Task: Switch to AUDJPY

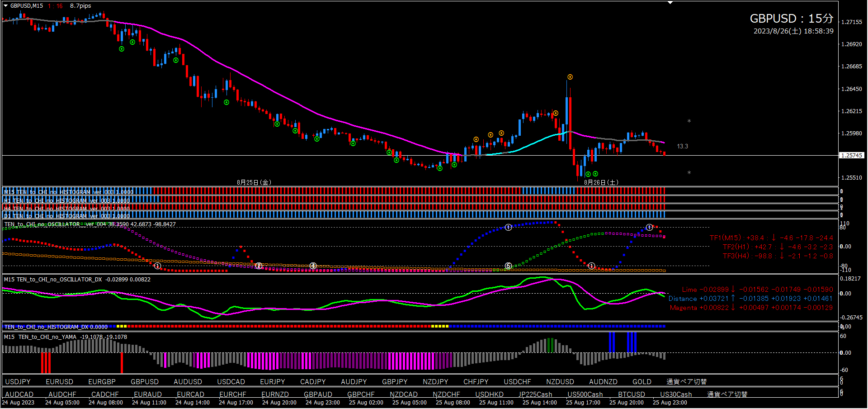Action: click(x=354, y=382)
